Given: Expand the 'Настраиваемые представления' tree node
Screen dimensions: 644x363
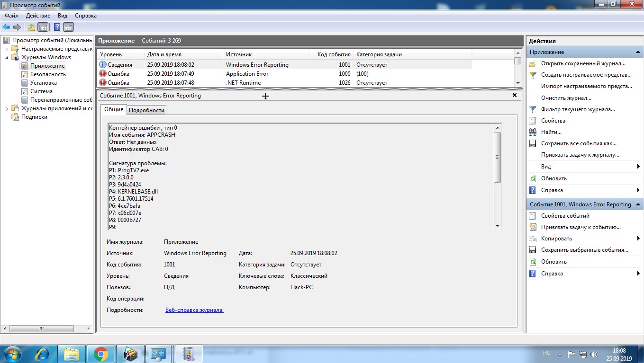Looking at the screenshot, I should click(x=7, y=49).
